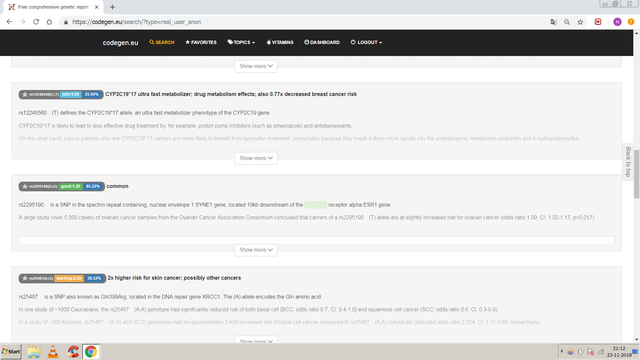Go forward in browser history
640x360 pixels.
[x=22, y=22]
